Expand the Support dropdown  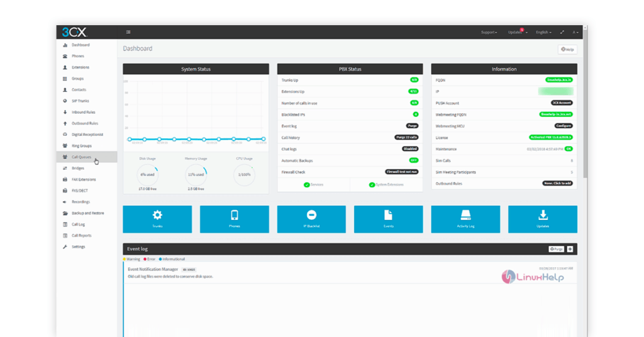click(x=489, y=32)
